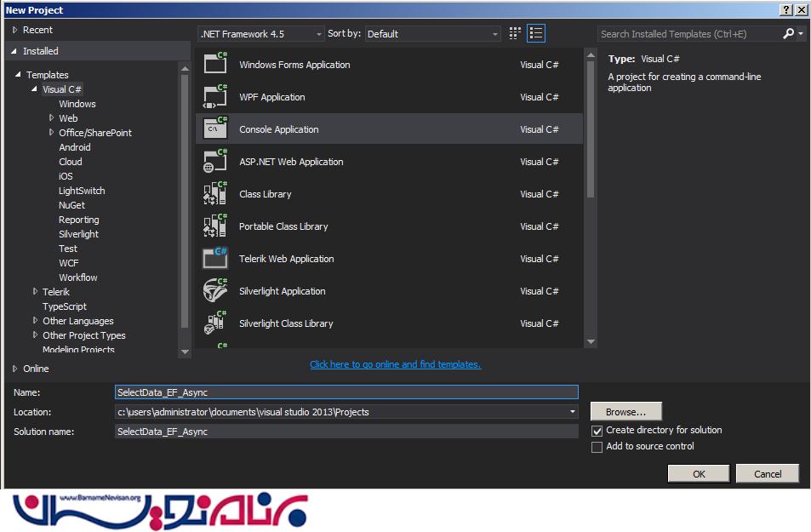Open the .NET Framework version dropdown
The width and height of the screenshot is (811, 532).
(260, 34)
